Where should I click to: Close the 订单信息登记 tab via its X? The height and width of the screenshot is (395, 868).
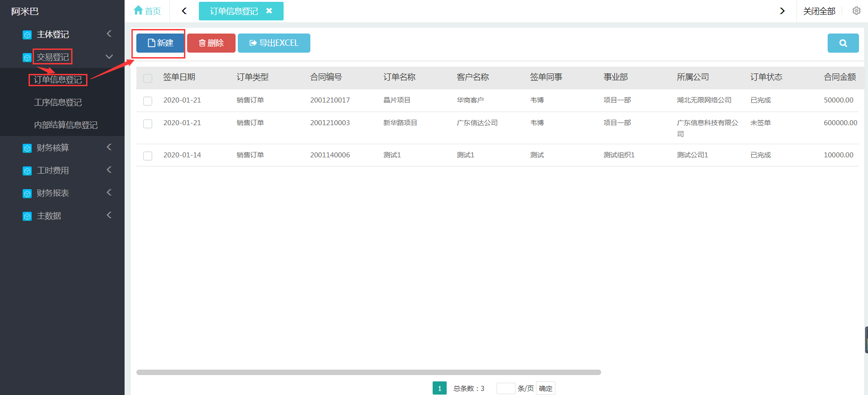269,11
